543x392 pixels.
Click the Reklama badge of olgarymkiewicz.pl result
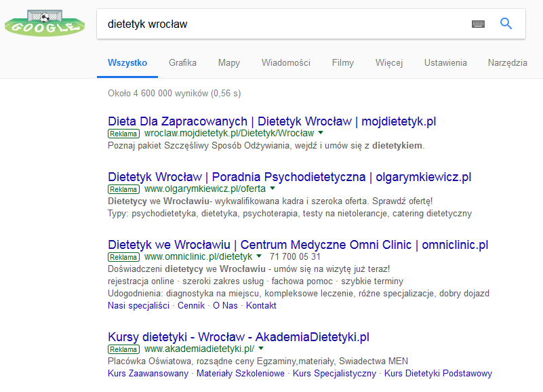pos(123,189)
